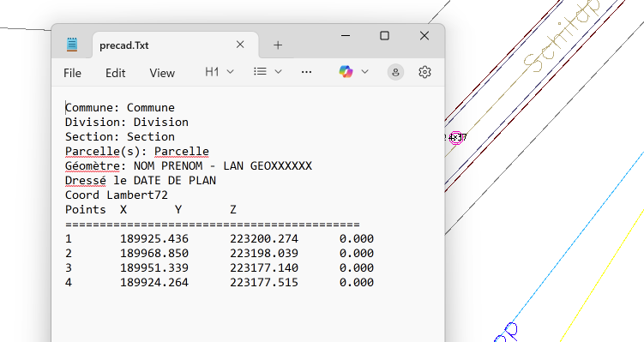Screen dimensions: 644x342
Task: Open Notepad settings gear
Action: pos(424,72)
